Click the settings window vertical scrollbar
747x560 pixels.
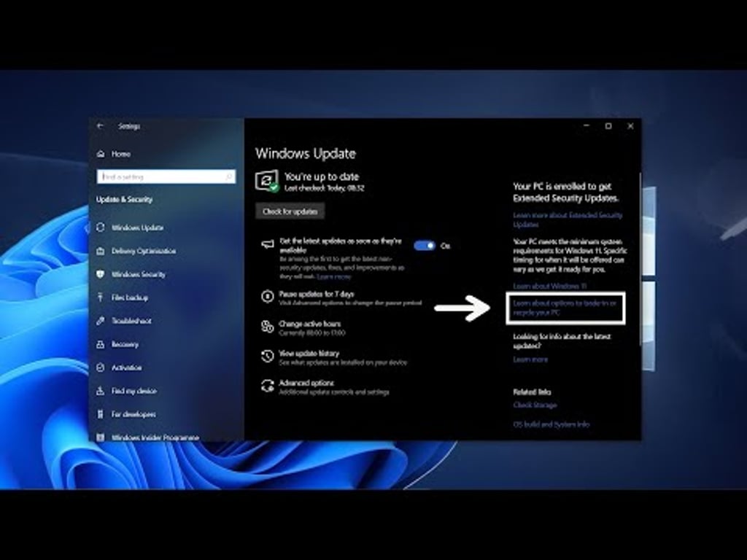(x=640, y=260)
